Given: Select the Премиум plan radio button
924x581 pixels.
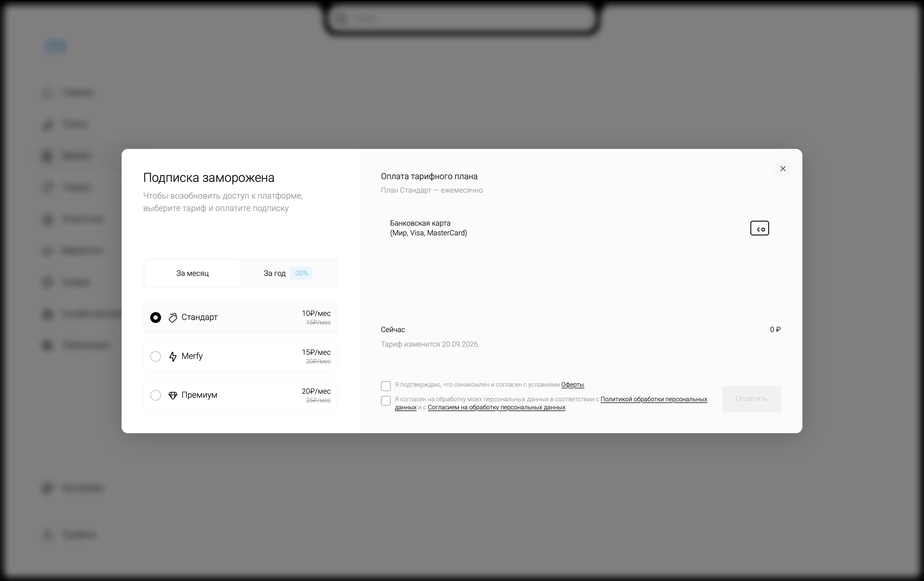Looking at the screenshot, I should 155,395.
